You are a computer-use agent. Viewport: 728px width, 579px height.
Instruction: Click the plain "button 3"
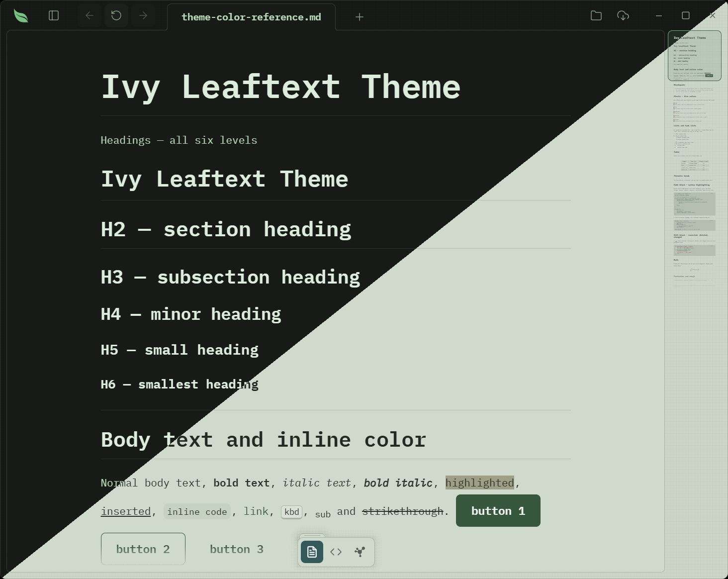pos(237,549)
